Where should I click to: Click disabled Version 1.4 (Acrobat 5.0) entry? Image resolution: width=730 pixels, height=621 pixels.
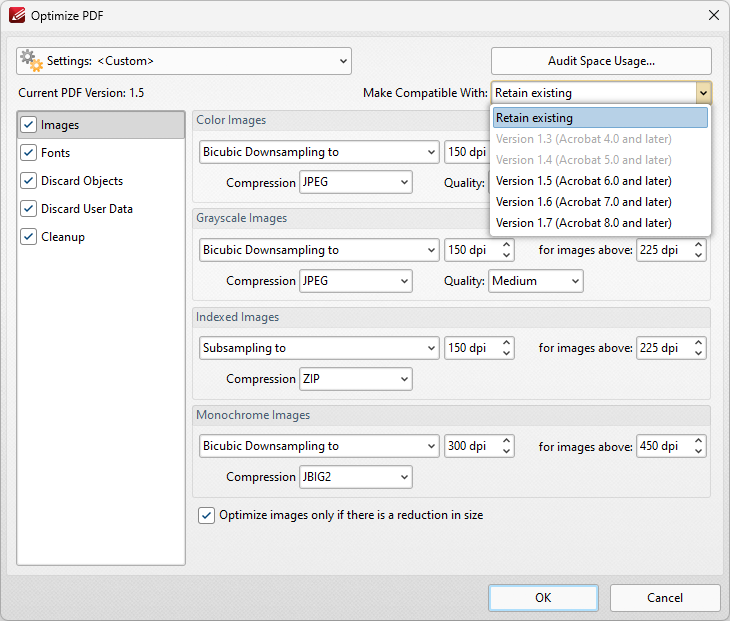tap(600, 160)
